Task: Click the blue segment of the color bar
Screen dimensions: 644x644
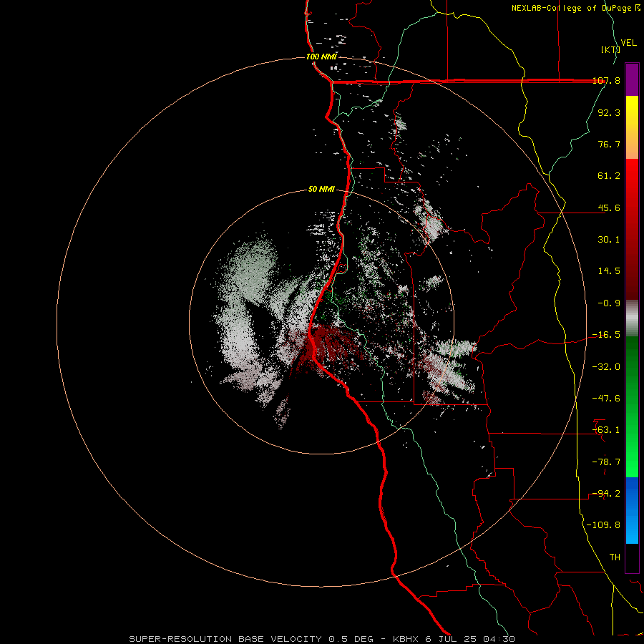Action: (x=632, y=510)
